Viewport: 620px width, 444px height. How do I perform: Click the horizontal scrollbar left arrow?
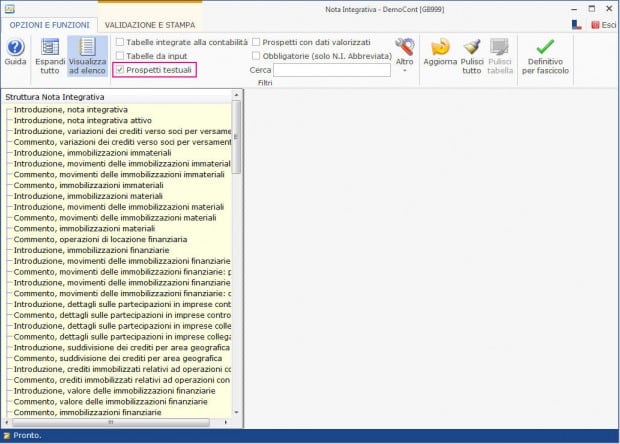coord(7,422)
